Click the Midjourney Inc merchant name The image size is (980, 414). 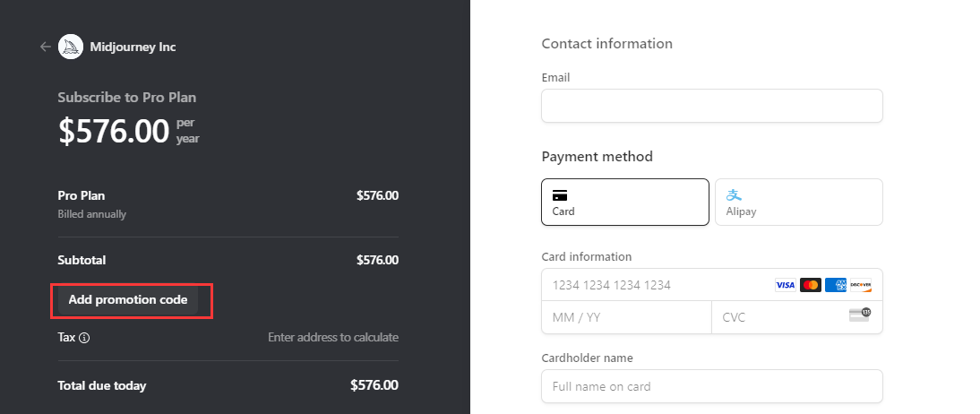(x=133, y=47)
